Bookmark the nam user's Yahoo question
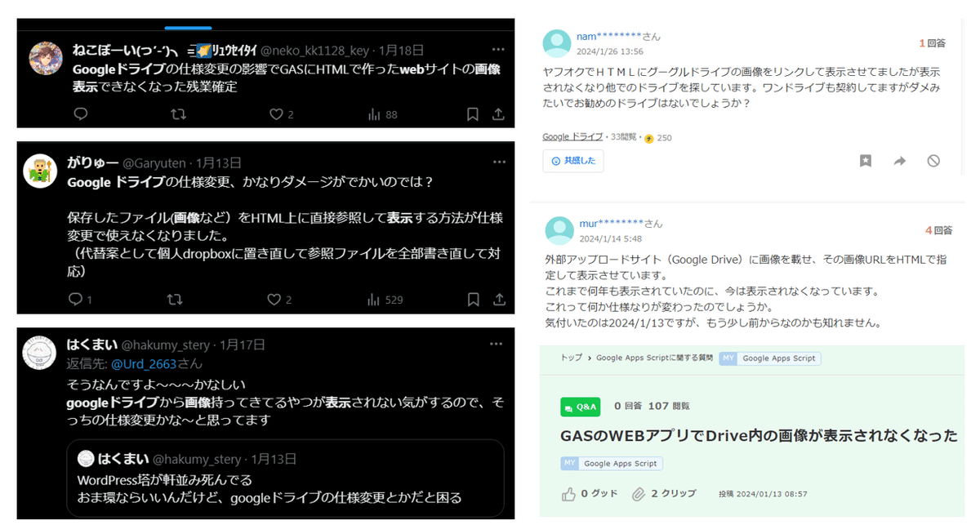Screen dimensions: 980x525 point(866,161)
